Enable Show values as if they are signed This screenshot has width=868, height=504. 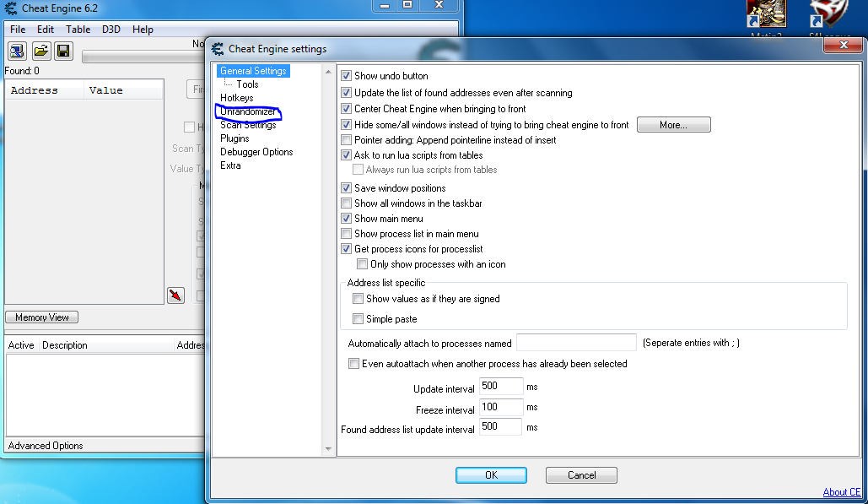pyautogui.click(x=359, y=299)
